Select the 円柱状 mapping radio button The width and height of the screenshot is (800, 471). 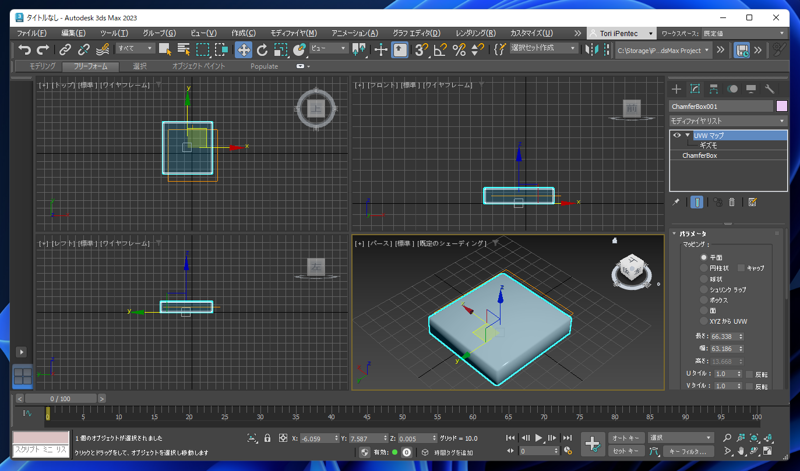[704, 268]
